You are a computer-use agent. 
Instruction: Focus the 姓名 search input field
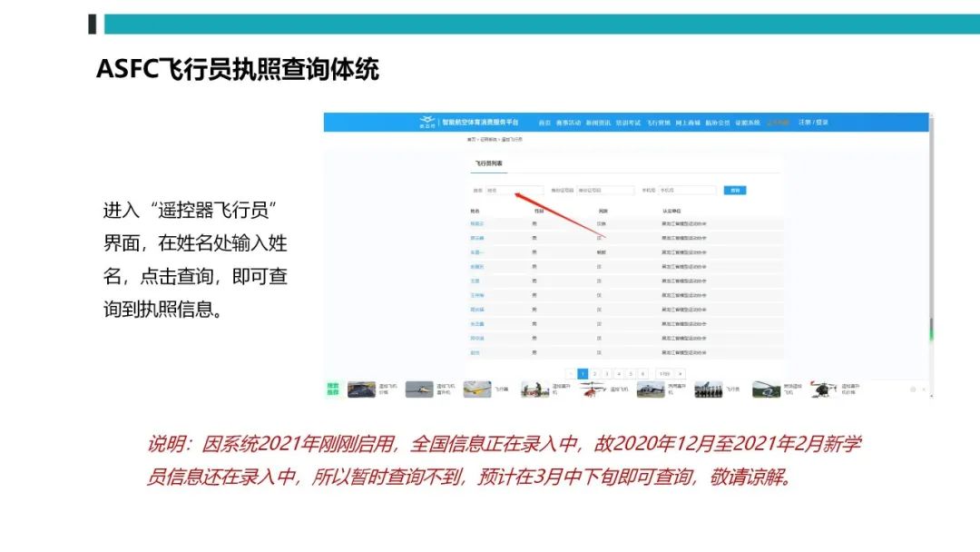(514, 190)
